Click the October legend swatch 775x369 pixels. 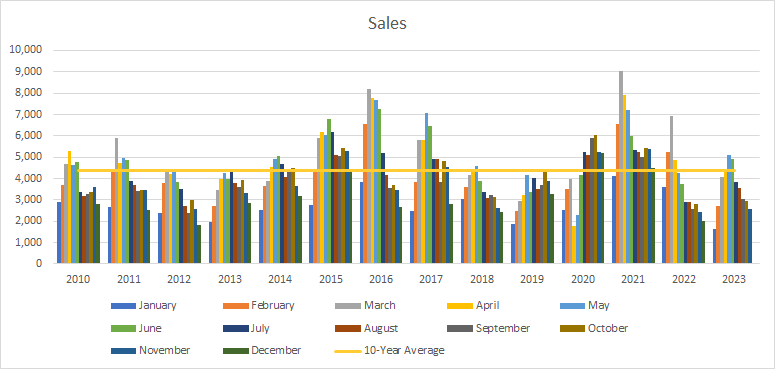click(x=573, y=328)
